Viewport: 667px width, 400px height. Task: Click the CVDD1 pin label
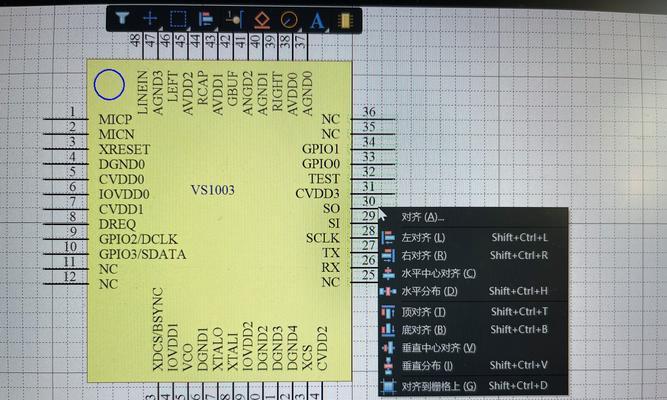pyautogui.click(x=121, y=209)
